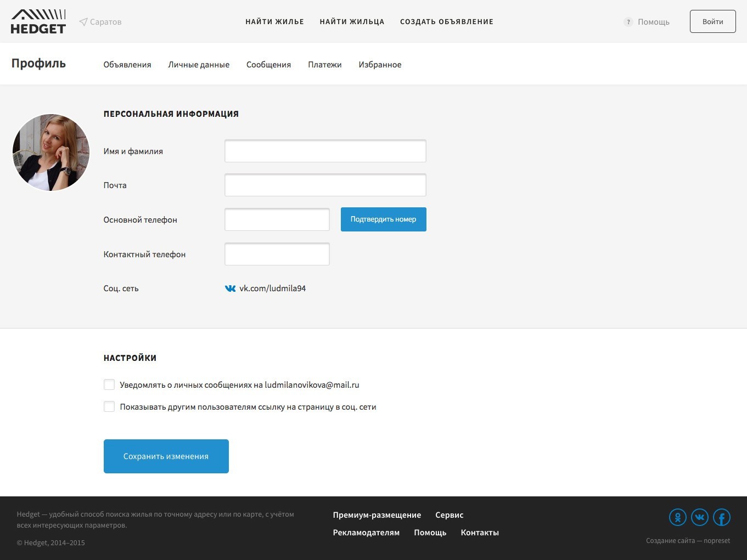Open the Объявления profile tab
Viewport: 747px width, 560px height.
127,65
